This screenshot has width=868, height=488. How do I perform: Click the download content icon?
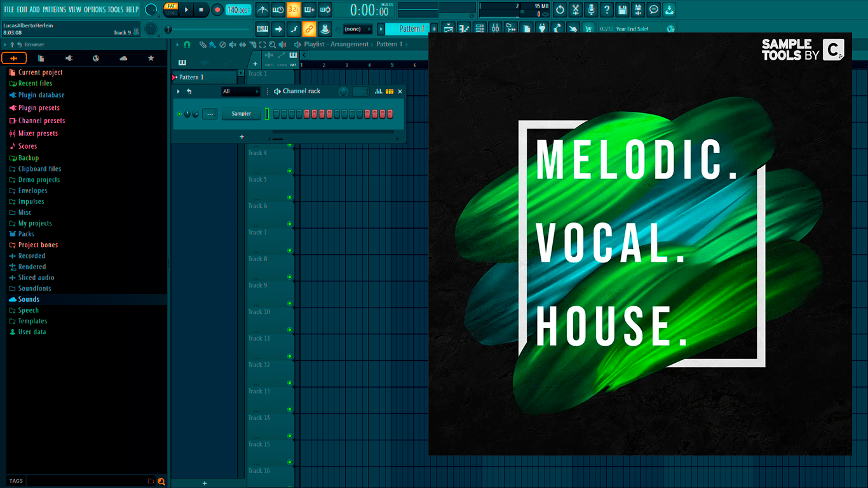click(669, 10)
